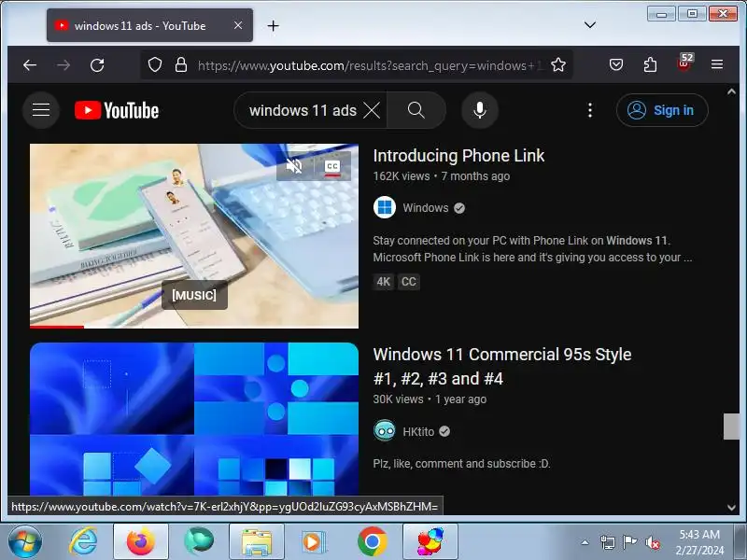This screenshot has height=560, width=747.
Task: Open 'Windows 11 Commercial 95s Style' title
Action: [502, 366]
